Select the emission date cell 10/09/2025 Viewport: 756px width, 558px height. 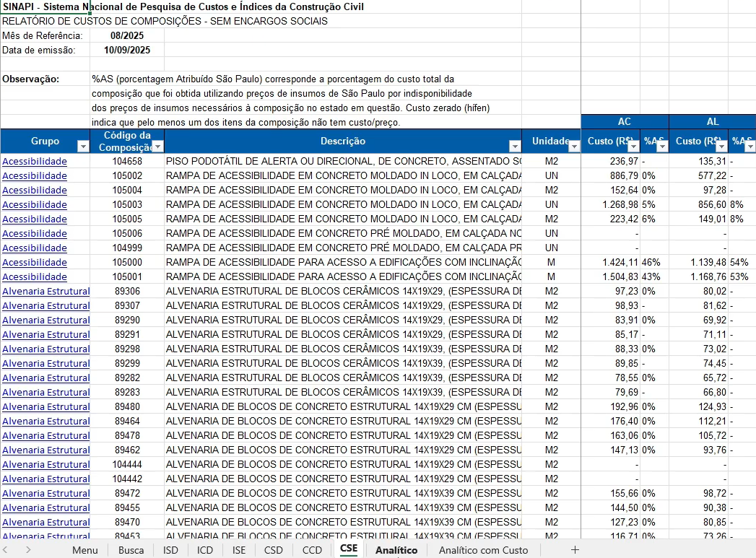point(126,50)
